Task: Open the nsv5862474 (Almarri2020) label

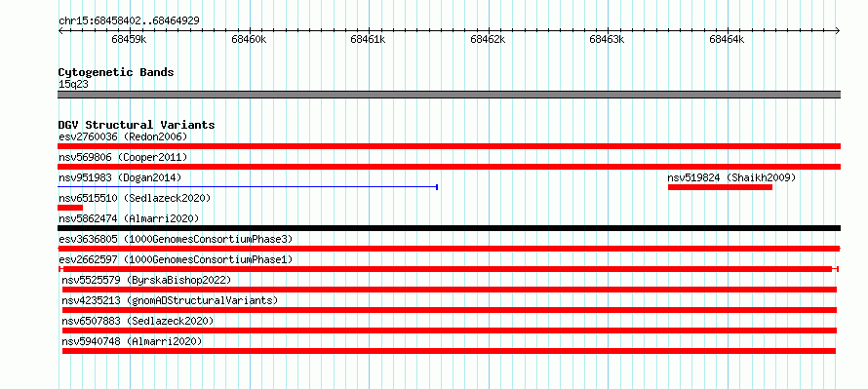Action: (129, 218)
